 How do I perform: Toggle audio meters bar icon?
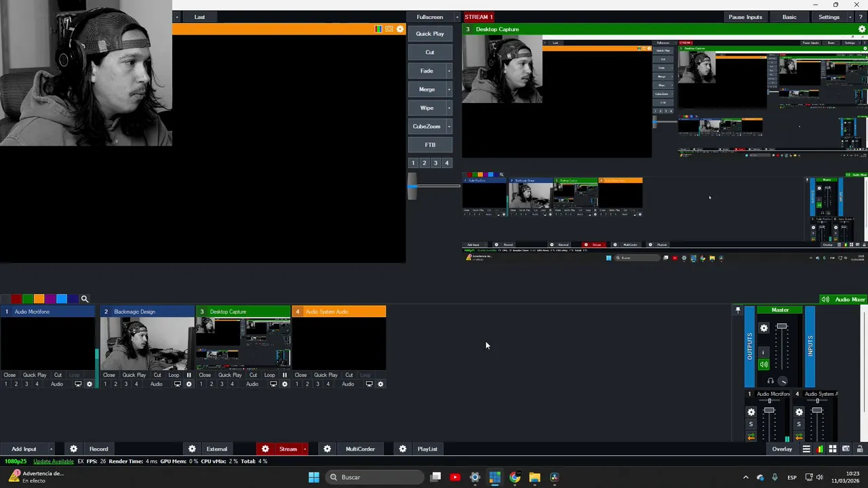pos(820,449)
